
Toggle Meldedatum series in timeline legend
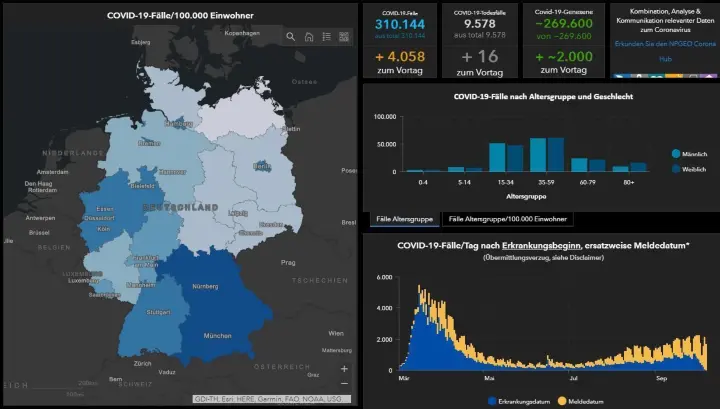(561, 400)
